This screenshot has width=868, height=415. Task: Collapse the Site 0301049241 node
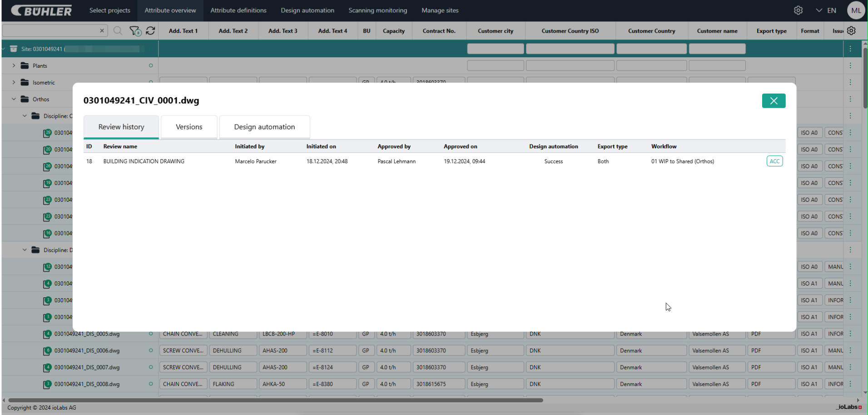point(4,49)
